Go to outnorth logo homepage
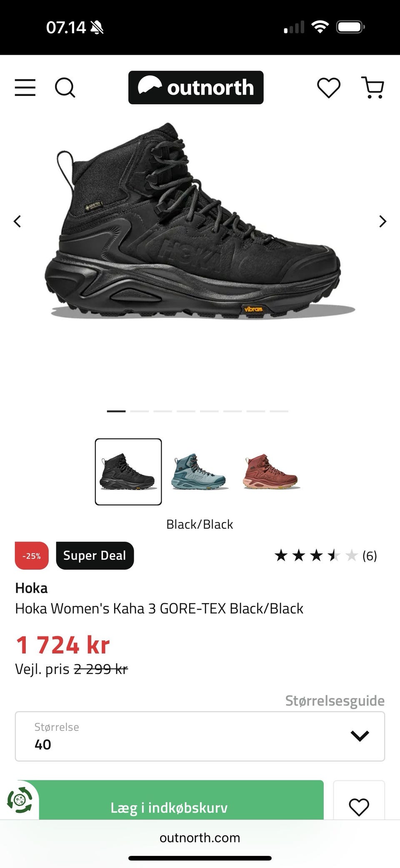This screenshot has height=868, width=400. (196, 88)
